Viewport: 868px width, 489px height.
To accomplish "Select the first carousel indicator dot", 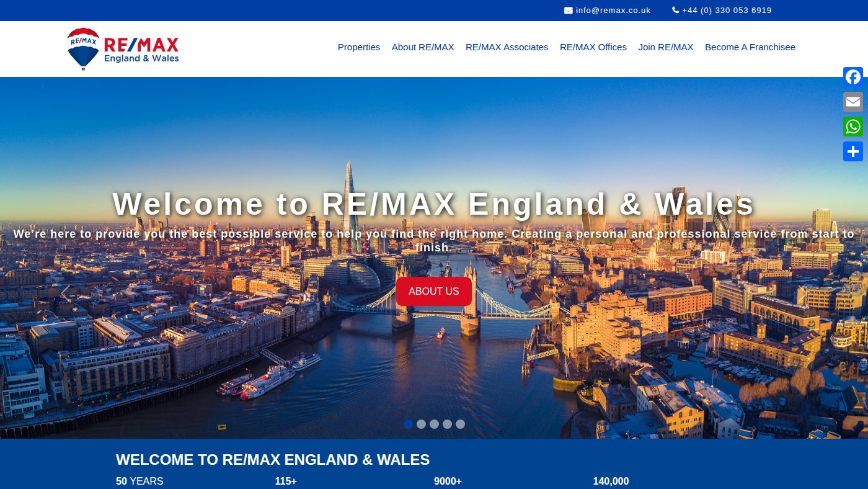I will coord(408,424).
